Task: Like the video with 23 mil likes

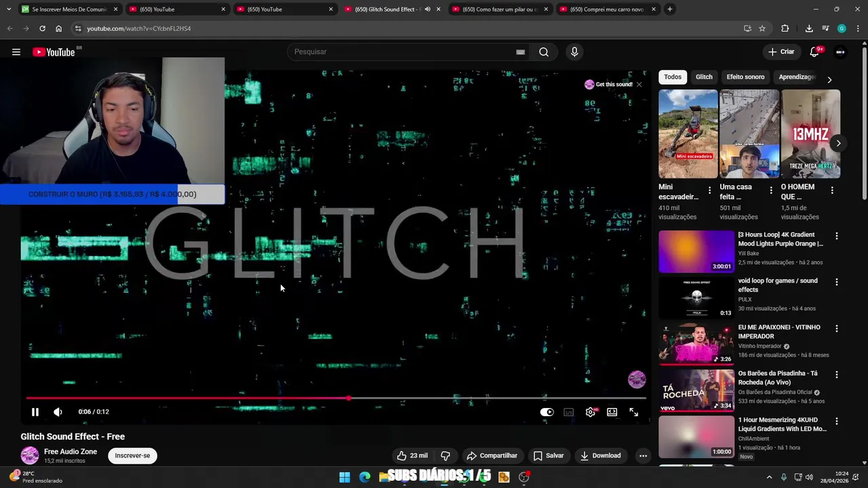Action: (x=412, y=455)
